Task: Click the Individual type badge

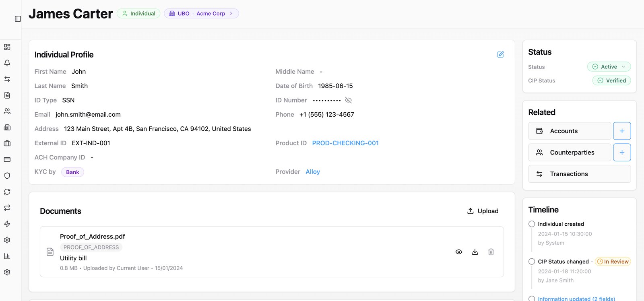Action: 138,14
